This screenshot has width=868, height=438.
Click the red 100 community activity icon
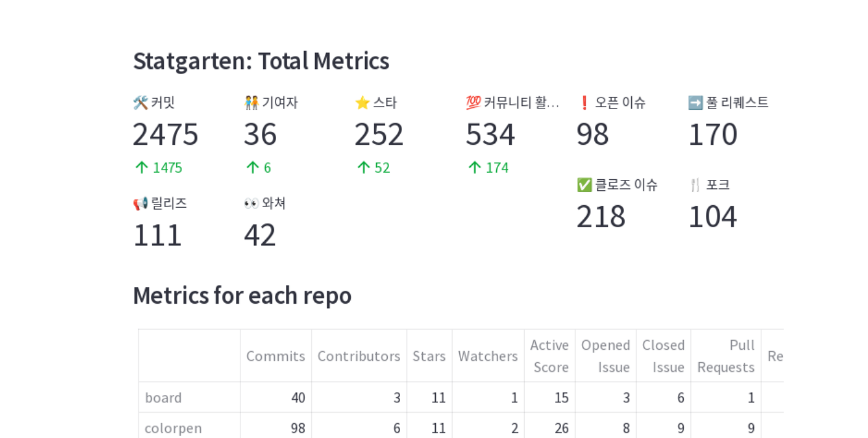point(473,103)
